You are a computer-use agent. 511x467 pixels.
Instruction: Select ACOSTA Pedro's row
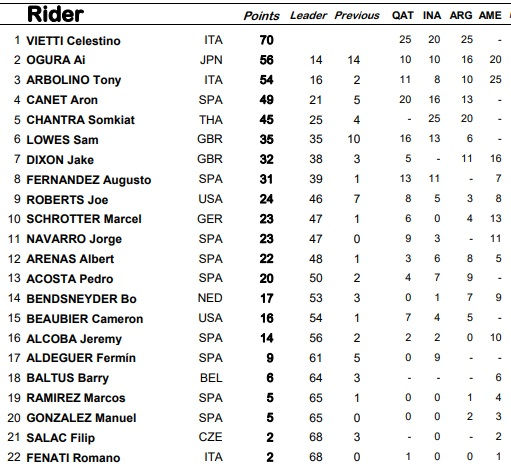tap(255, 278)
